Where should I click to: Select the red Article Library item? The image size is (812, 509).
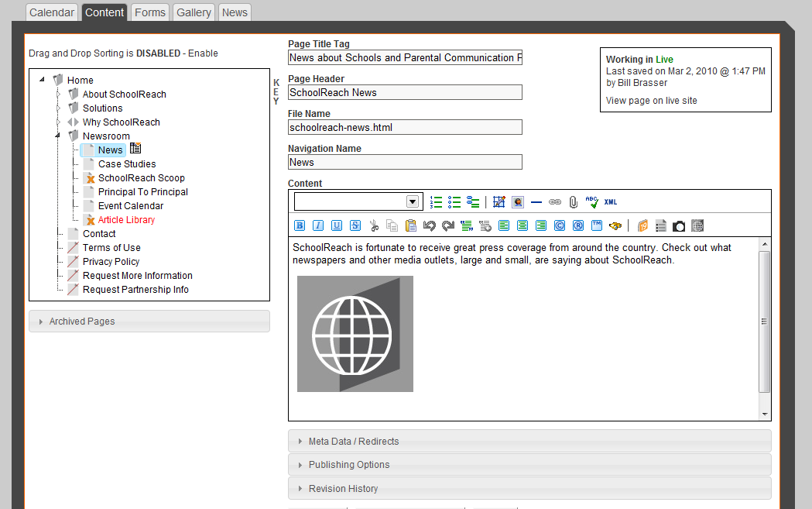[126, 220]
